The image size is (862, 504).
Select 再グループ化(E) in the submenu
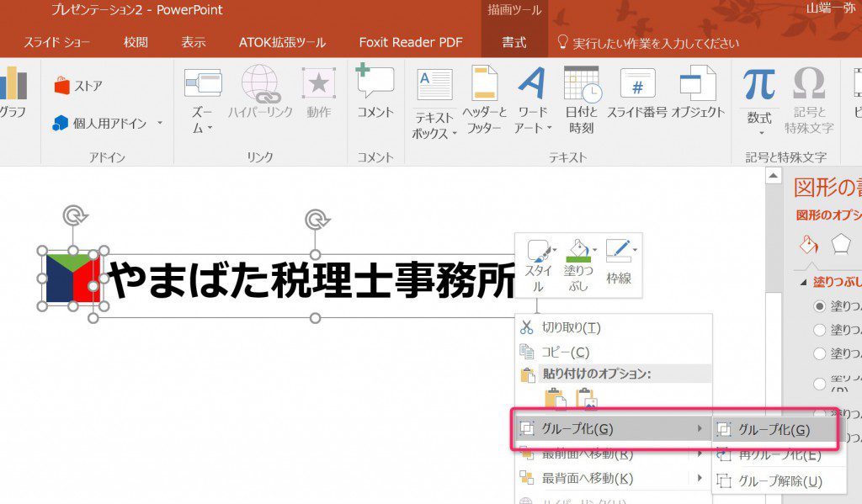779,455
